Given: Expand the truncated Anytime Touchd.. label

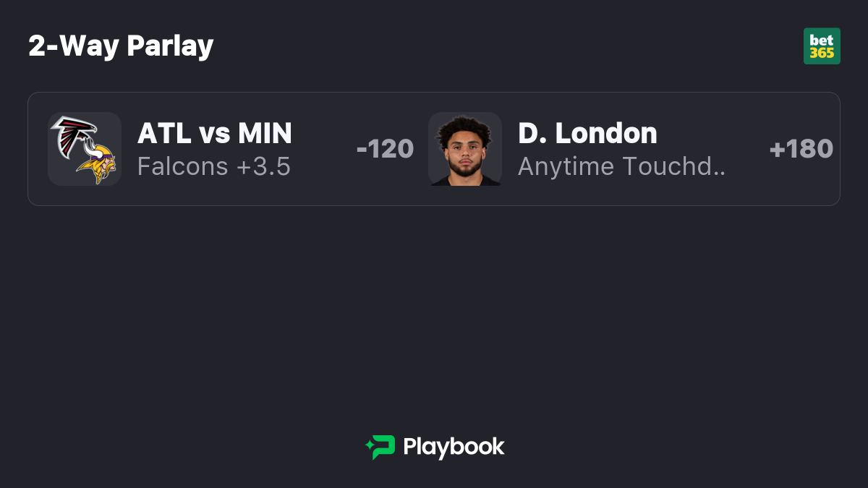Looking at the screenshot, I should point(621,167).
